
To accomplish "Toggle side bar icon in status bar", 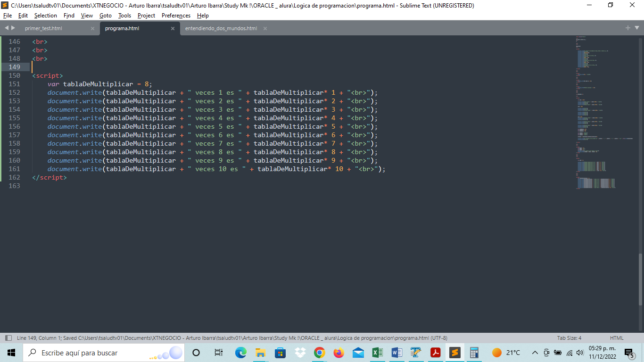I will [x=8, y=338].
